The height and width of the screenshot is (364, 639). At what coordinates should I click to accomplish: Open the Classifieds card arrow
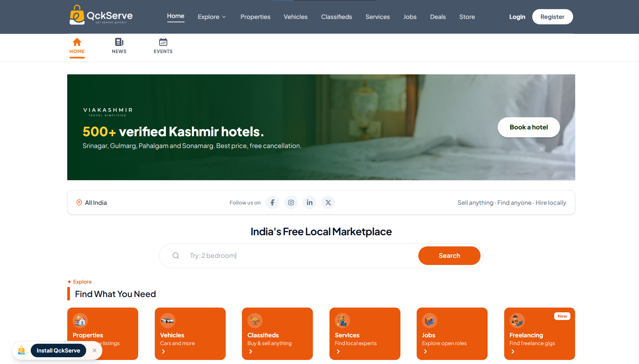[x=251, y=351]
